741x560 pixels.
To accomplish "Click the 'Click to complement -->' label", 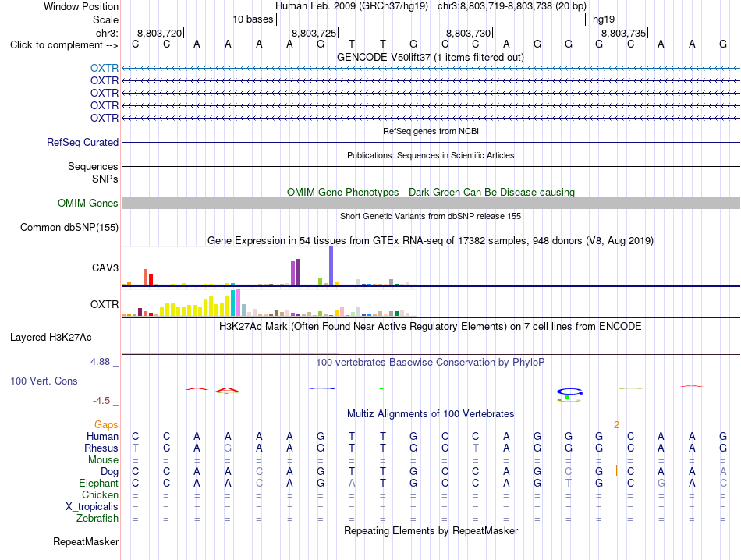I will 64,45.
